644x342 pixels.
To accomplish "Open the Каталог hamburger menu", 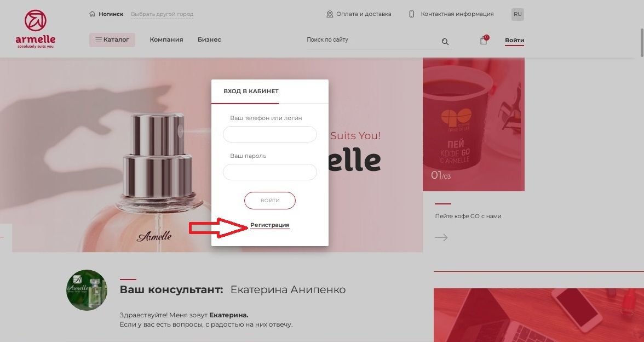I will pyautogui.click(x=112, y=40).
